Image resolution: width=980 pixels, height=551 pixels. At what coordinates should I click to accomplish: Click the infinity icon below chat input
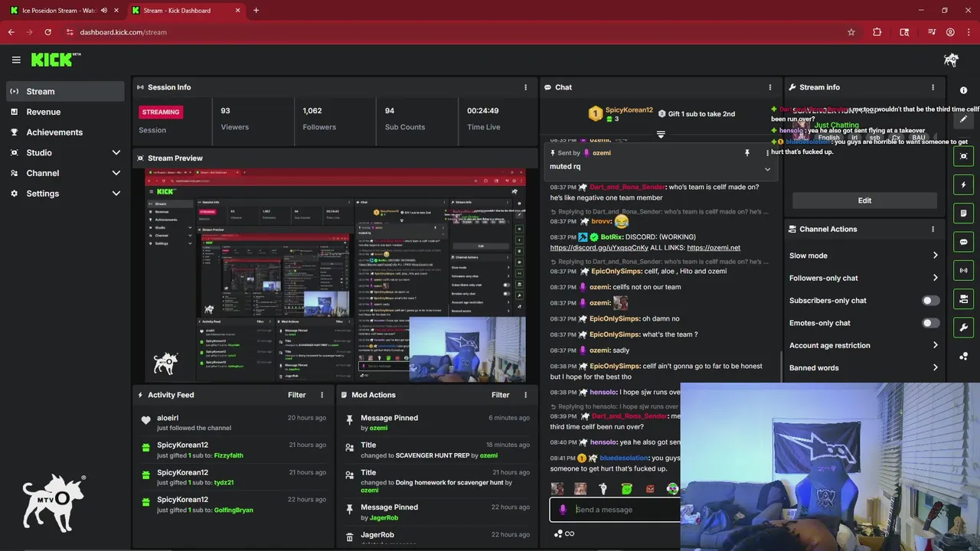click(x=570, y=533)
